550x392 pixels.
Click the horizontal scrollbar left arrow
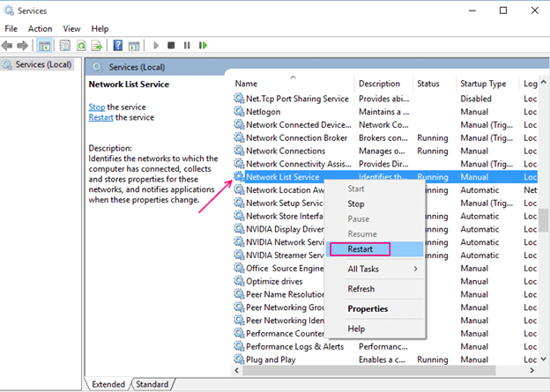point(237,370)
